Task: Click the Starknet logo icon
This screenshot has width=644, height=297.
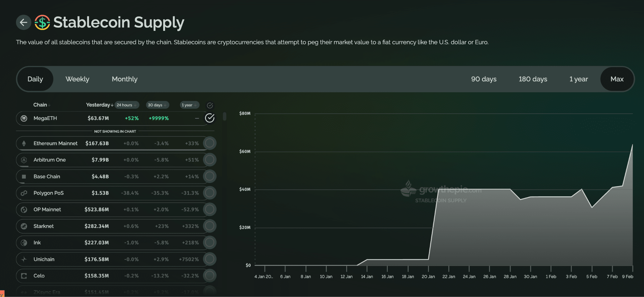Action: [x=24, y=226]
